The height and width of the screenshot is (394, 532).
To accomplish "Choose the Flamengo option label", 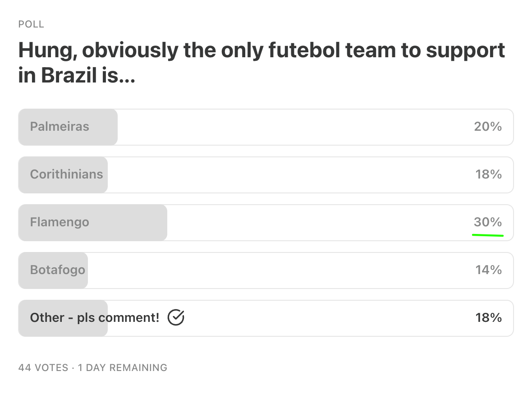I will point(60,222).
